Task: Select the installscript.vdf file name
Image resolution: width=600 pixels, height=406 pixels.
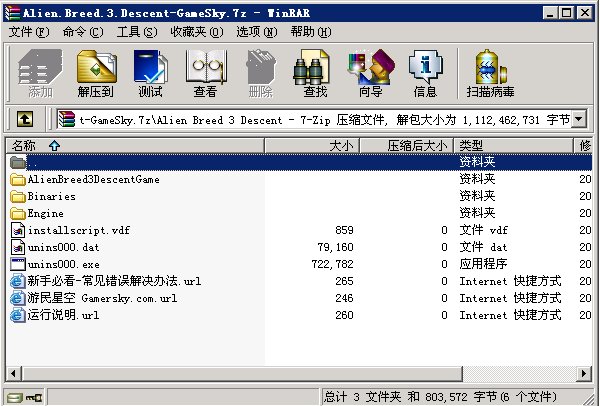Action: (79, 230)
